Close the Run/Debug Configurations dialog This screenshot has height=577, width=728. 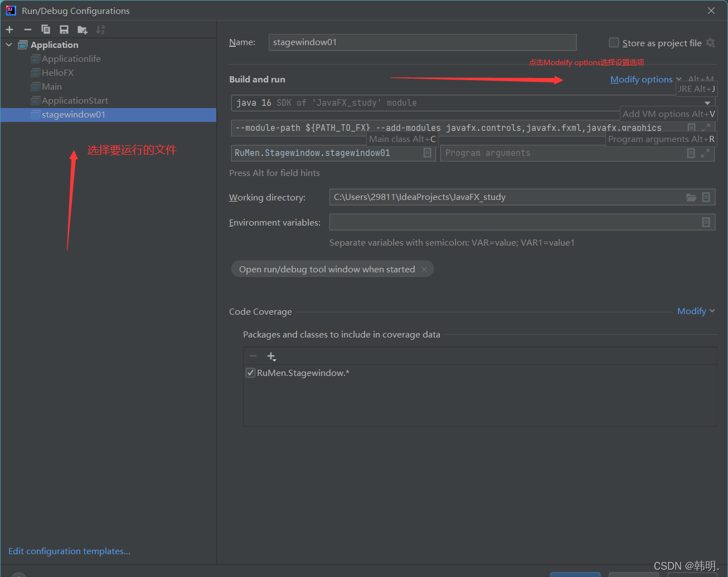(x=711, y=11)
